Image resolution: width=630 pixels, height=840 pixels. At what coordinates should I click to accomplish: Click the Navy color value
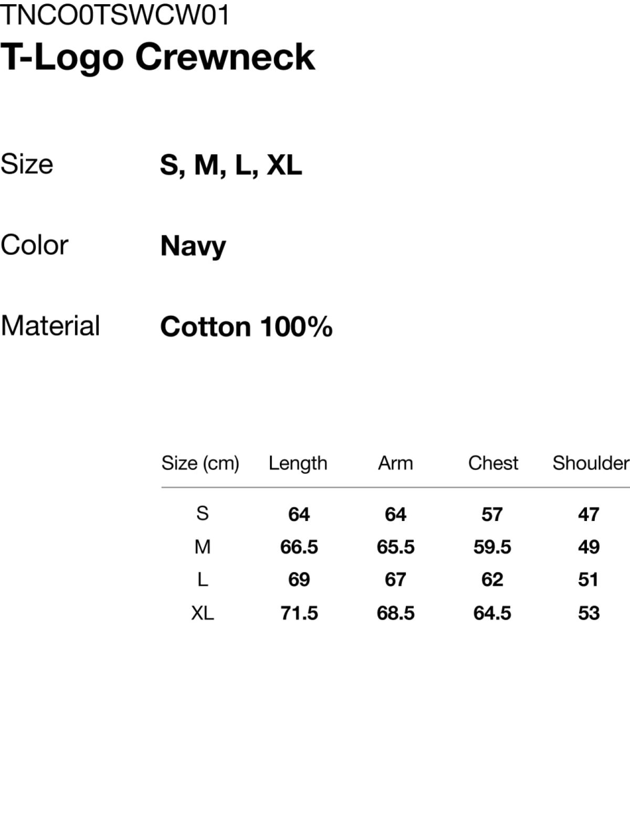tap(193, 246)
